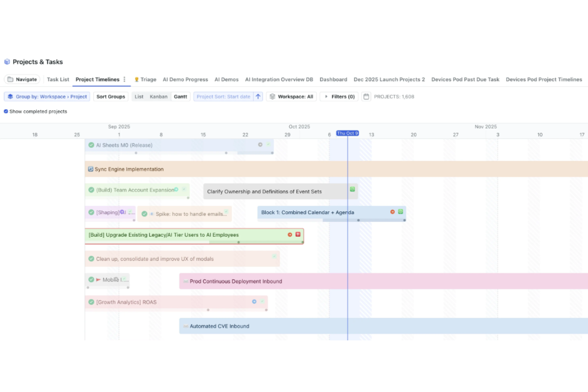Image resolution: width=588 pixels, height=392 pixels.
Task: Click the Navigate button
Action: 22,79
